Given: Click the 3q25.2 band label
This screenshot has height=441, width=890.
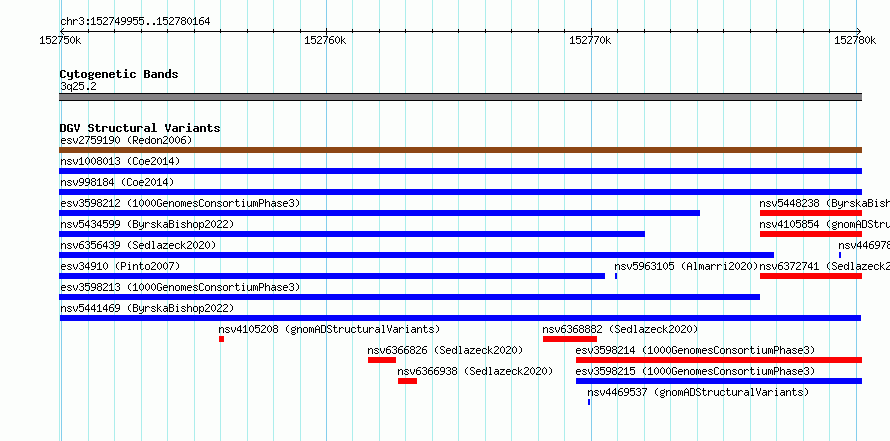Looking at the screenshot, I should click(78, 86).
